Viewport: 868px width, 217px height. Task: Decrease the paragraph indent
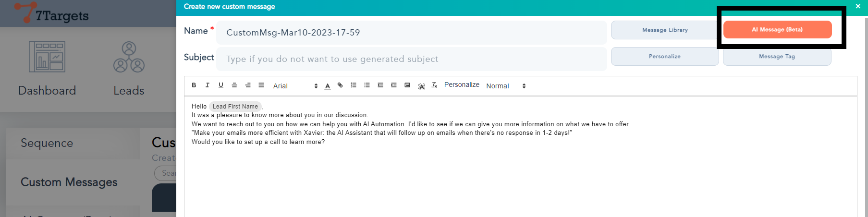pos(380,85)
